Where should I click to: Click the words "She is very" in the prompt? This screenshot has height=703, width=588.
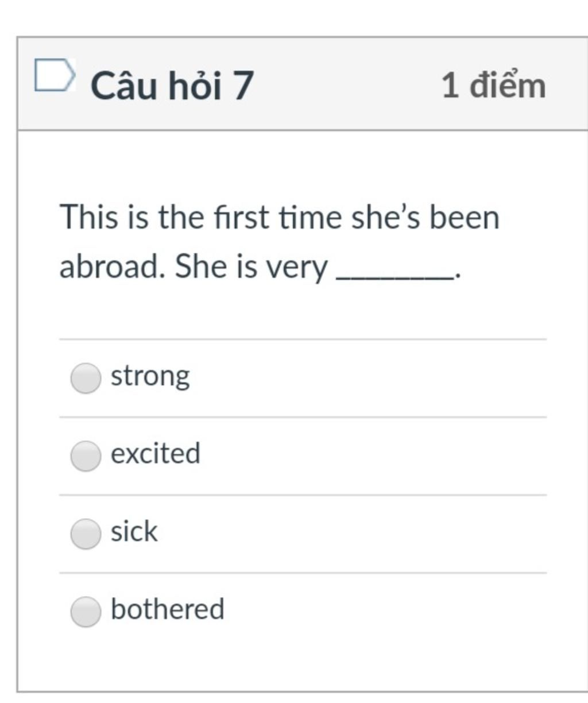pos(252,268)
